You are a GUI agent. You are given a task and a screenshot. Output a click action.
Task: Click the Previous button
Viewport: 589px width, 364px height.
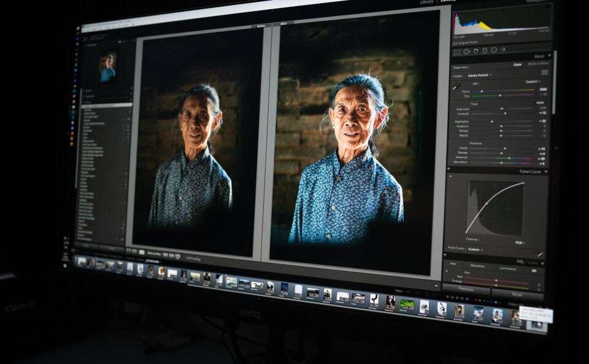pyautogui.click(x=466, y=289)
